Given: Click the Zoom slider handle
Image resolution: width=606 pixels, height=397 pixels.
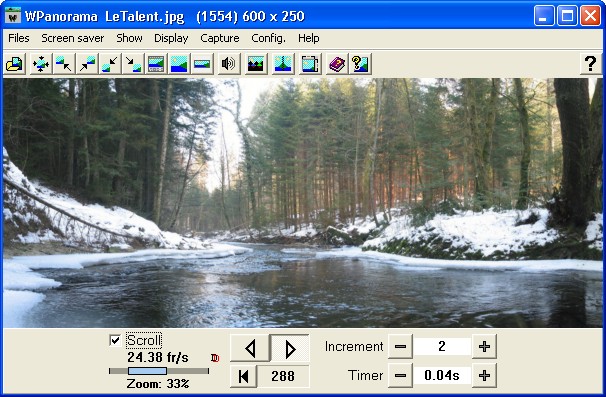Looking at the screenshot, I should point(147,371).
